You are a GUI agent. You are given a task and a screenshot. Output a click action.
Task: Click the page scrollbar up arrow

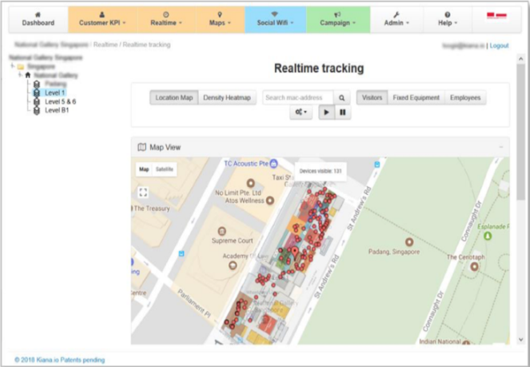521,59
